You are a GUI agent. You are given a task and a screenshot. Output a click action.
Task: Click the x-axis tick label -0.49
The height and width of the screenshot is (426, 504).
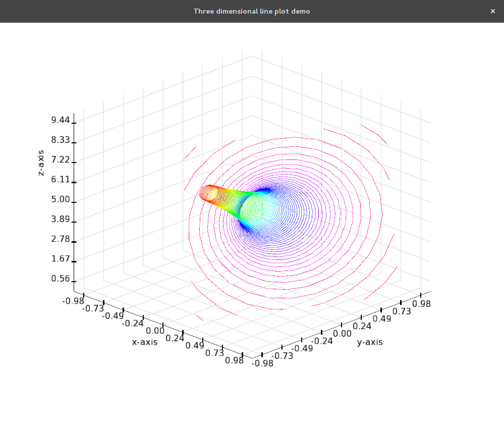coord(113,316)
